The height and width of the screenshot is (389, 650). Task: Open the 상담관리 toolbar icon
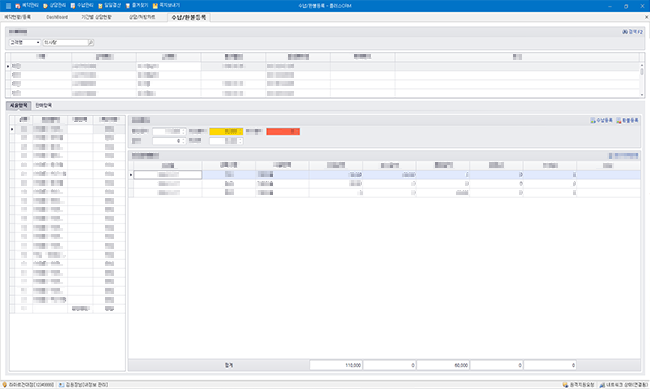pyautogui.click(x=54, y=6)
